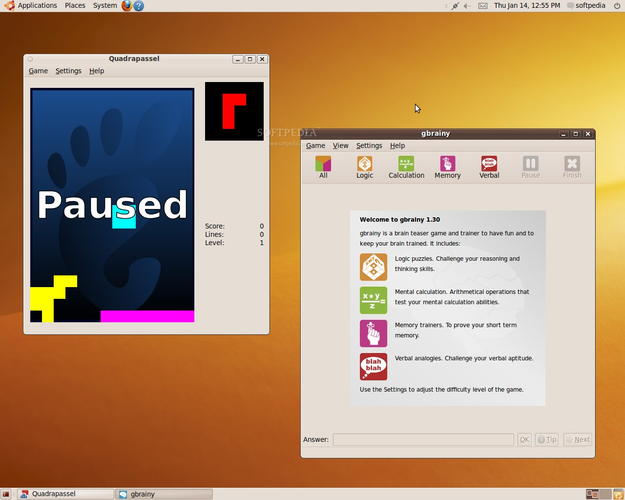This screenshot has height=500, width=625.
Task: Show desktop using bottom-left panel icon
Action: tap(6, 494)
